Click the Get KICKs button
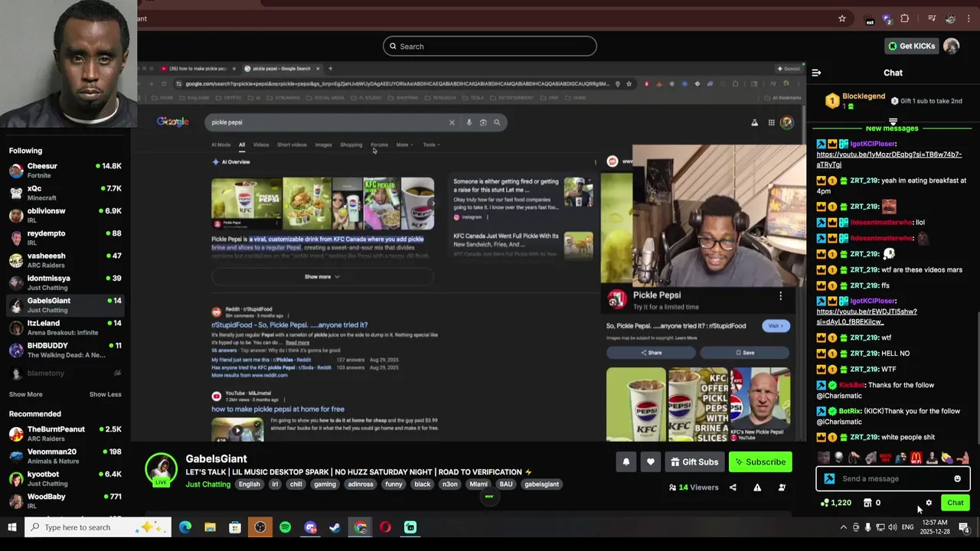The image size is (980, 551). click(911, 46)
